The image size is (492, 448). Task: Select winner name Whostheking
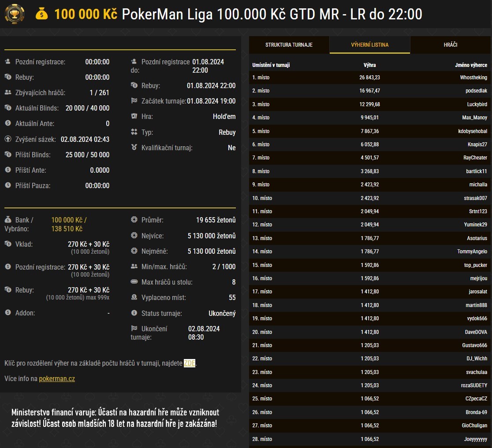(x=473, y=78)
